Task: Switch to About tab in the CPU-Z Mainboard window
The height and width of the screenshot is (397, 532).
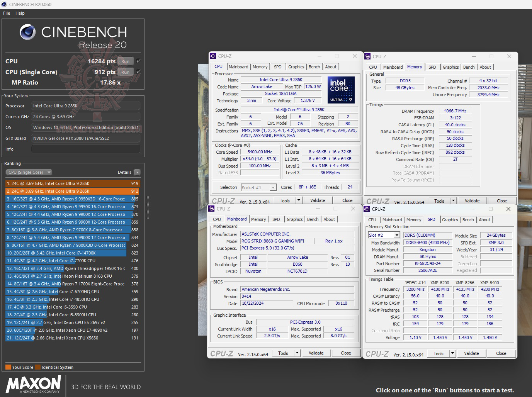Action: point(329,219)
